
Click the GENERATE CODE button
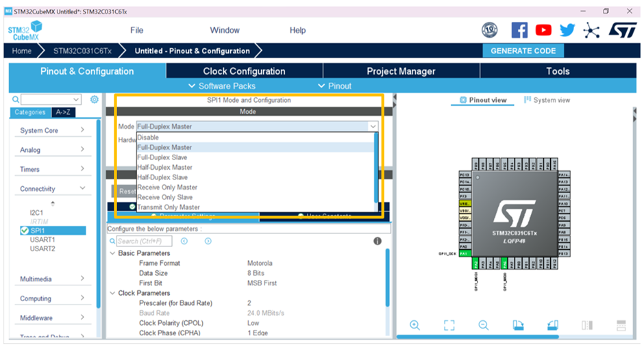pyautogui.click(x=523, y=51)
